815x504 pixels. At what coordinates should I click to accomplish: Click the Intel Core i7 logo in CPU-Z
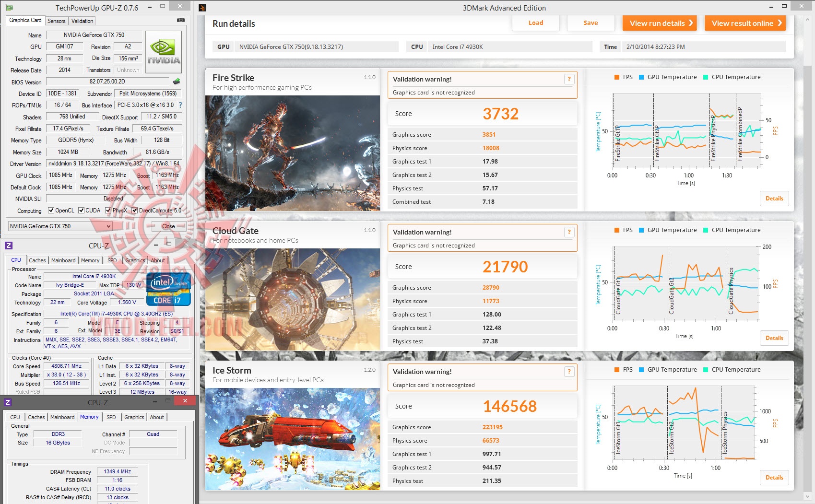tap(168, 289)
